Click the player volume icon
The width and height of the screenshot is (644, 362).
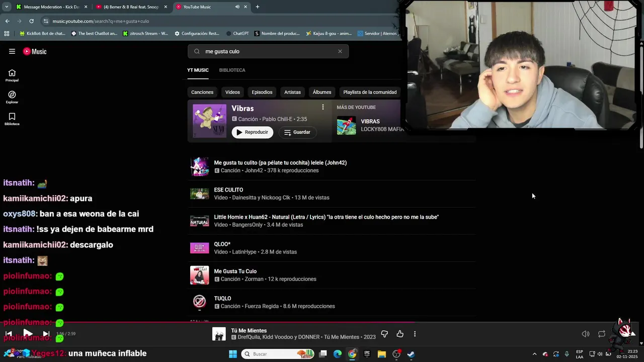click(586, 334)
